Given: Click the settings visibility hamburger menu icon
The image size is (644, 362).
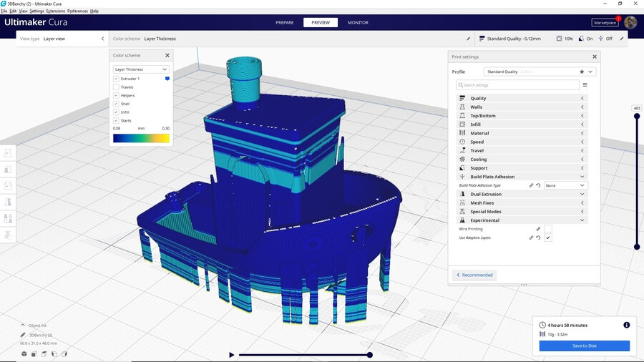Looking at the screenshot, I should [585, 84].
